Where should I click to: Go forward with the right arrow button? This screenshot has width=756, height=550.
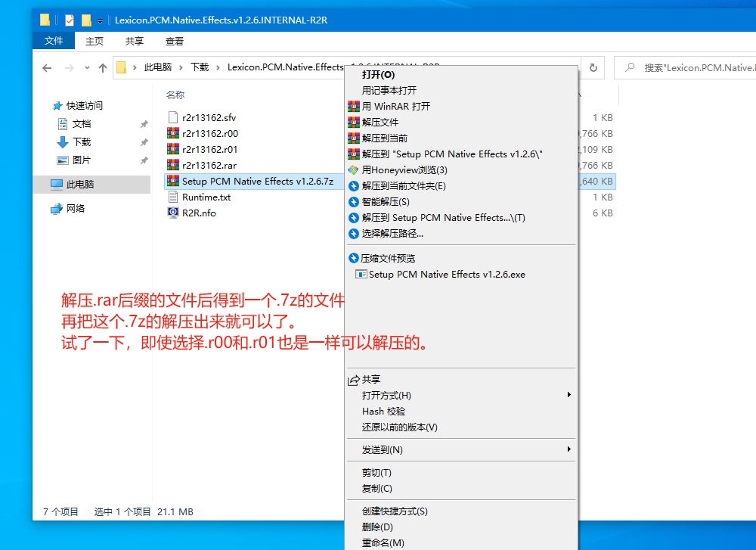tap(70, 68)
